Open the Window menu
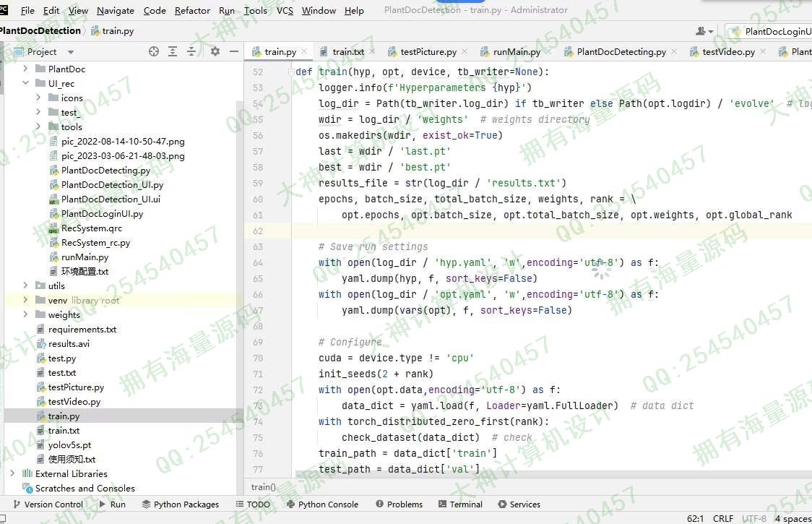This screenshot has width=812, height=524. click(319, 10)
